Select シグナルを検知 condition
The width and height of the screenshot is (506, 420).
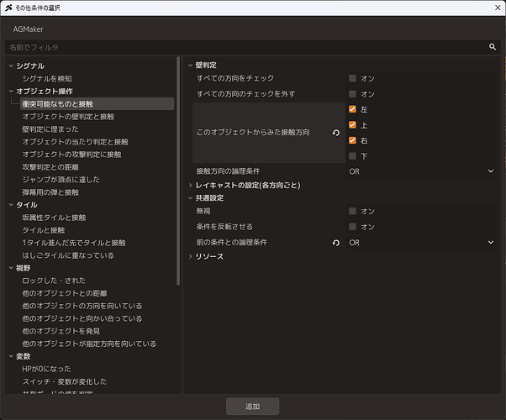pos(47,78)
